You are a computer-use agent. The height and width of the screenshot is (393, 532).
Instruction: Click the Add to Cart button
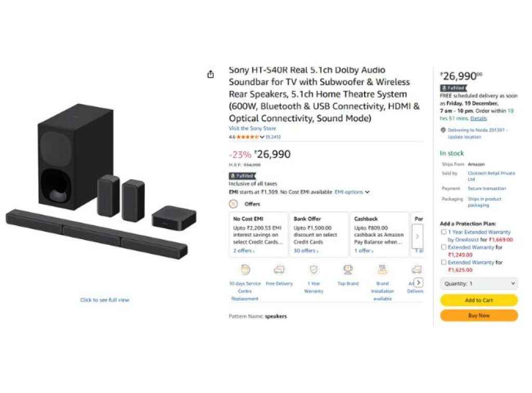tap(478, 300)
